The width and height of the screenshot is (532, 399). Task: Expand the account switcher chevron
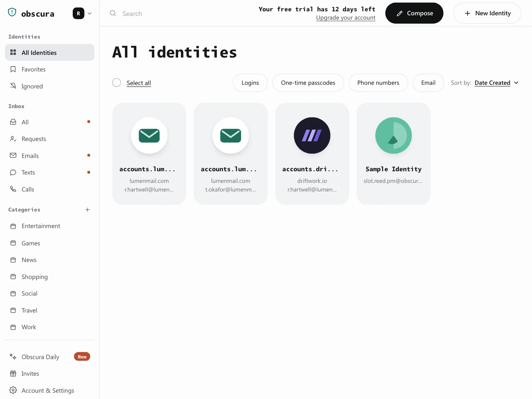[x=89, y=14]
